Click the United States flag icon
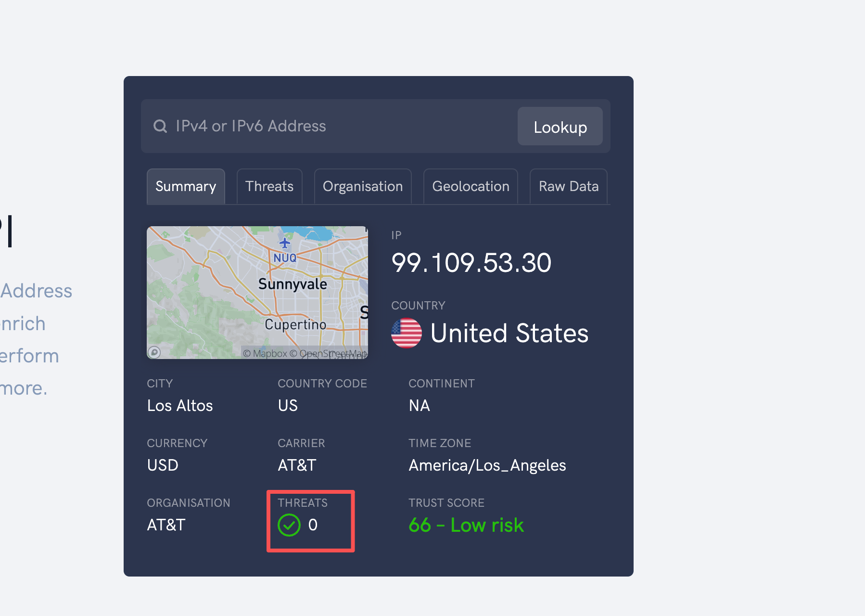The image size is (865, 616). 407,333
